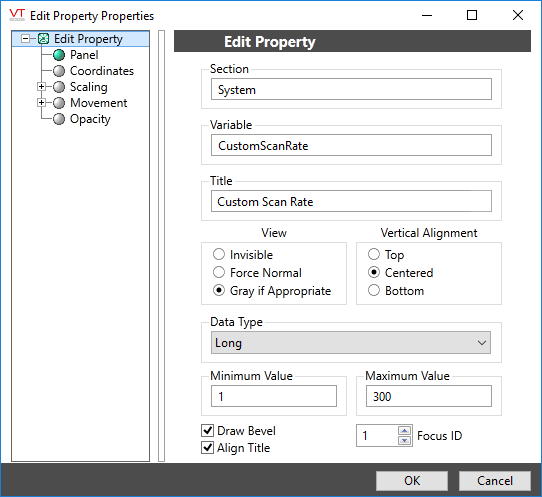Expand the Scaling tree node
This screenshot has height=497, width=542.
(x=41, y=86)
